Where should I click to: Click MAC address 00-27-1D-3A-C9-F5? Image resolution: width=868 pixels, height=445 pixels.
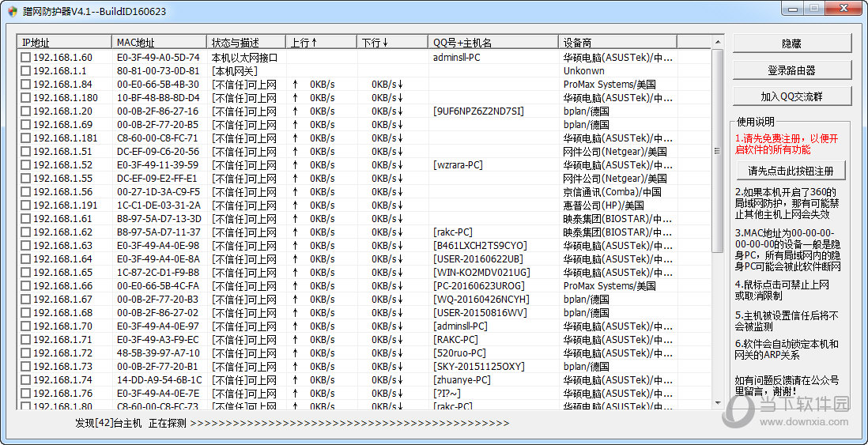(x=158, y=191)
